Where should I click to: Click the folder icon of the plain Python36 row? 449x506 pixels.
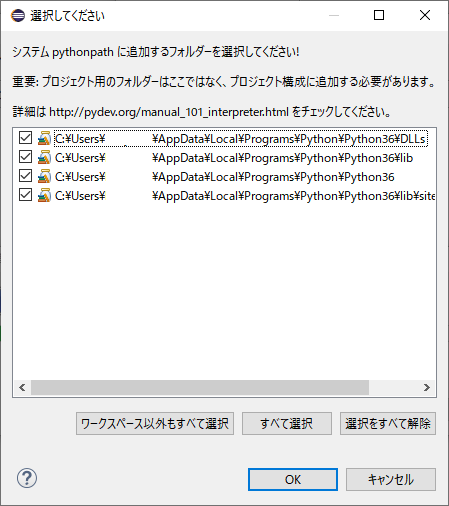click(44, 176)
